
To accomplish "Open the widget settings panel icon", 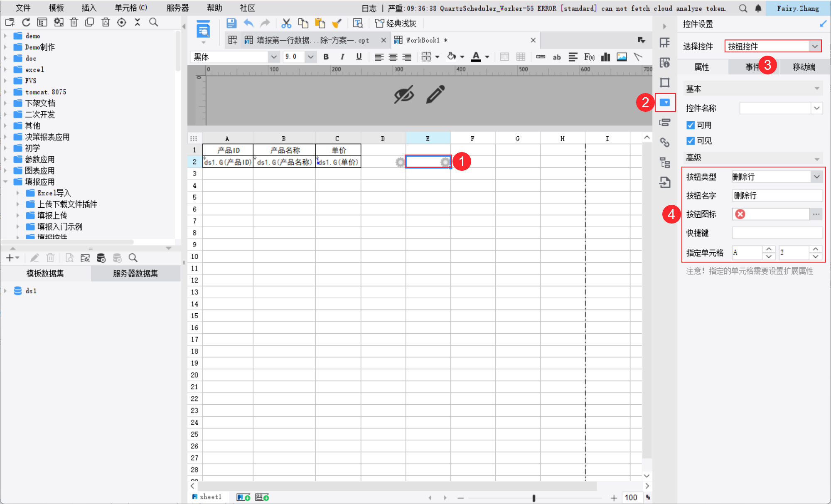I will (665, 102).
